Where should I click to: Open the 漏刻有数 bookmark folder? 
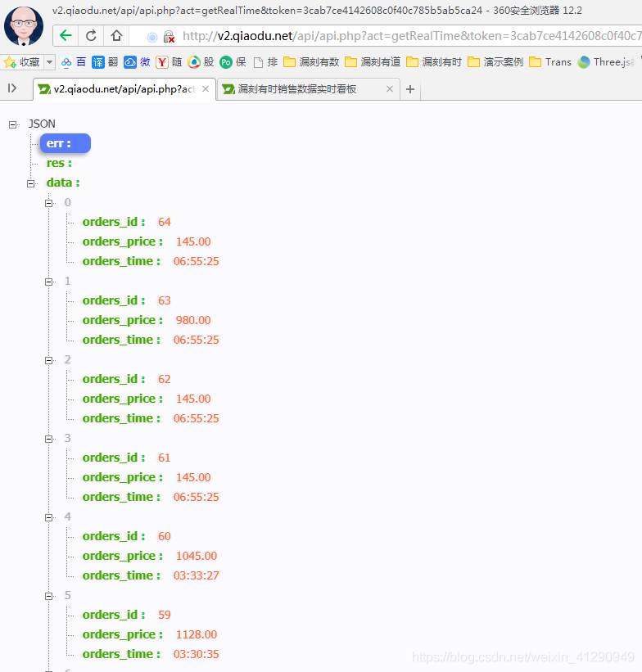click(311, 62)
